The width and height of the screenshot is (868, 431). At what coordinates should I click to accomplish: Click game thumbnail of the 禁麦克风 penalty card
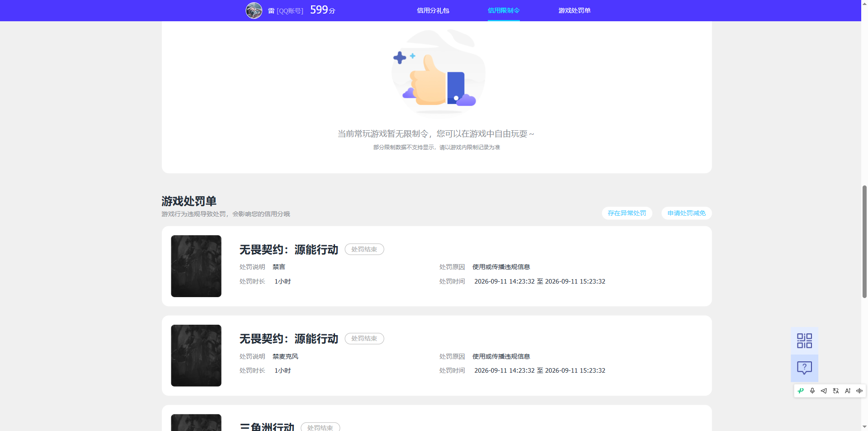pos(196,355)
